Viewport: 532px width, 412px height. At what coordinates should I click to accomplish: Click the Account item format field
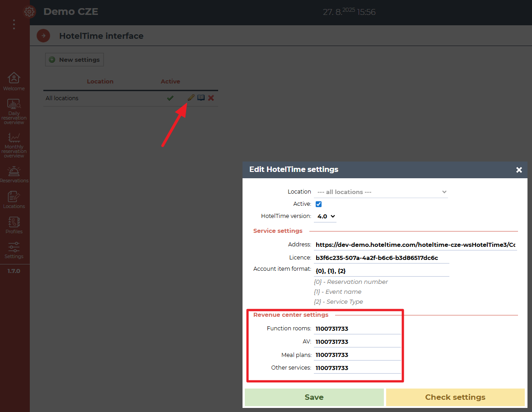click(x=381, y=271)
